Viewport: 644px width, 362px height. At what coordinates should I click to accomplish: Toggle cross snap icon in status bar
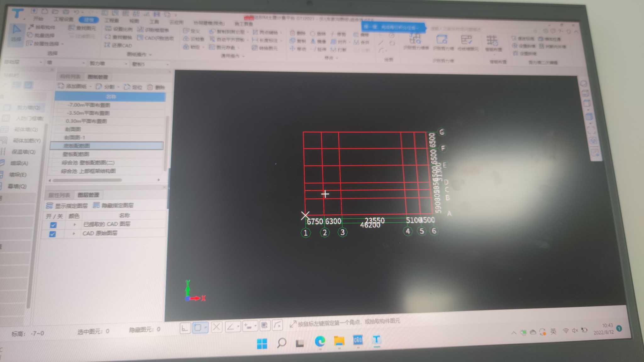click(217, 327)
